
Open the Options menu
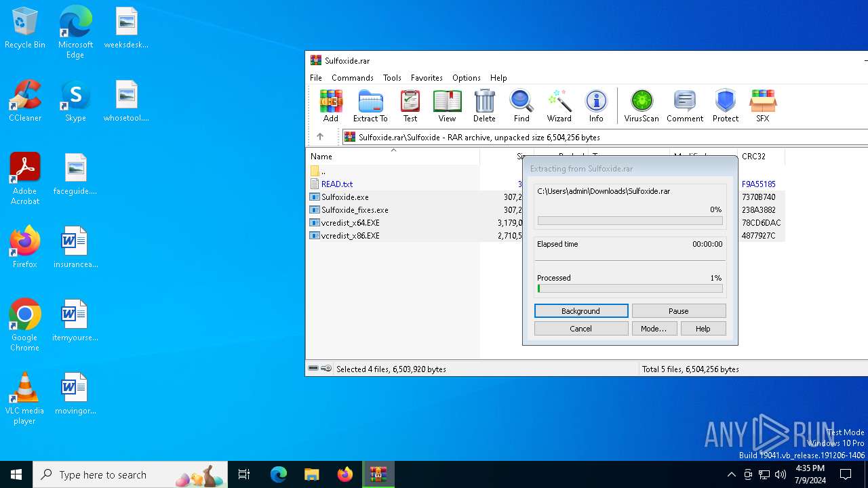467,78
